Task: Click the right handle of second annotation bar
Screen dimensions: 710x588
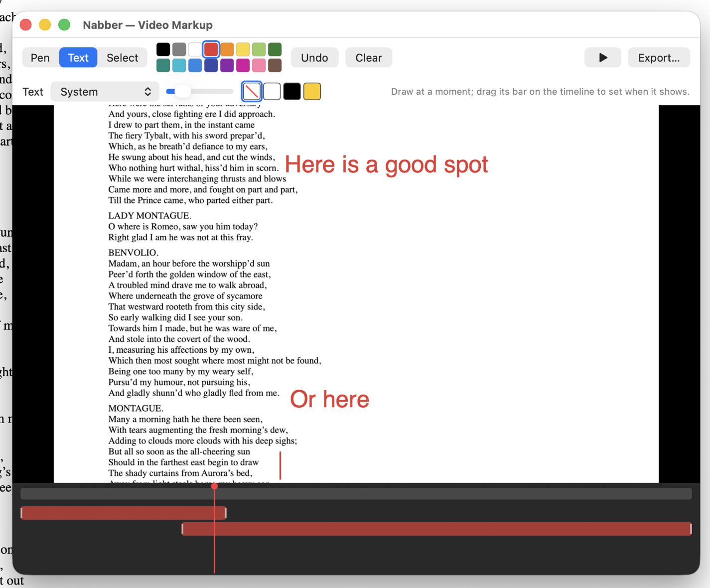Action: pos(691,529)
